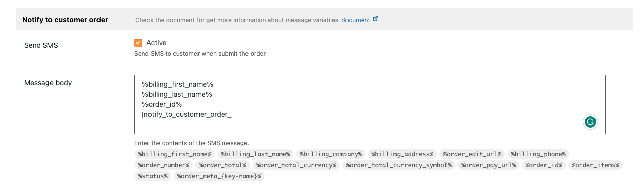Select the %order_total_currency% variable tag
Viewport: 644px width, 187px height.
[x=296, y=165]
